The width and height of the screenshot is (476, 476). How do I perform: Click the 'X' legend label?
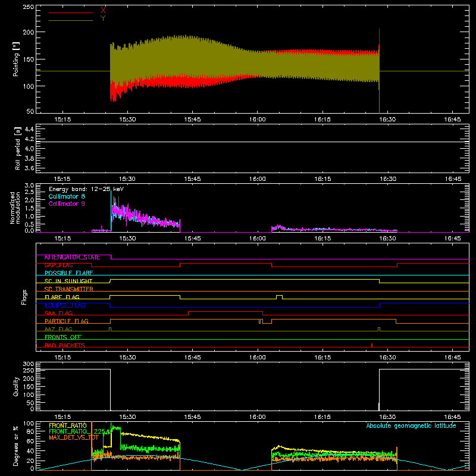[103, 11]
